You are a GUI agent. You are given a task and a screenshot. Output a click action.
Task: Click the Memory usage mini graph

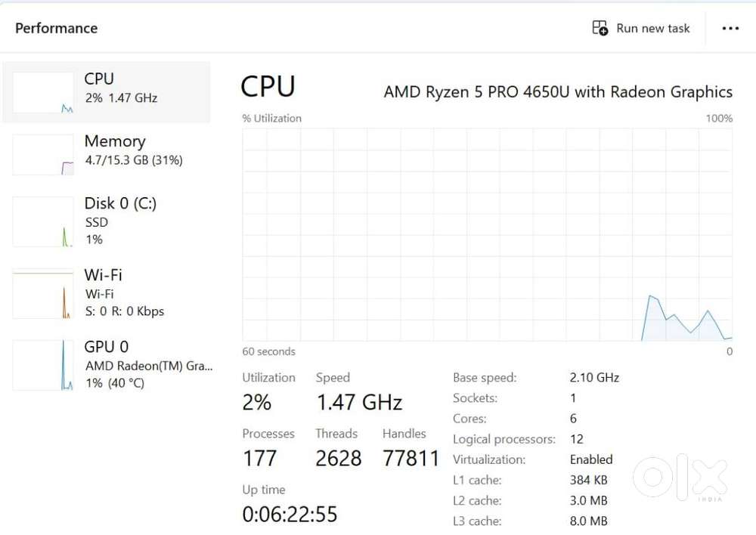coord(43,155)
